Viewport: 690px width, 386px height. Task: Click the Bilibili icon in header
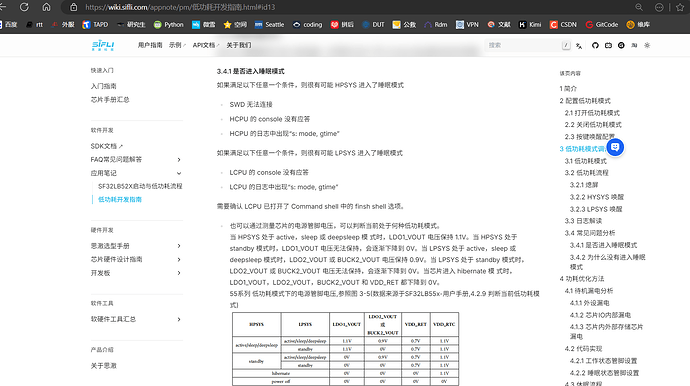tap(608, 45)
